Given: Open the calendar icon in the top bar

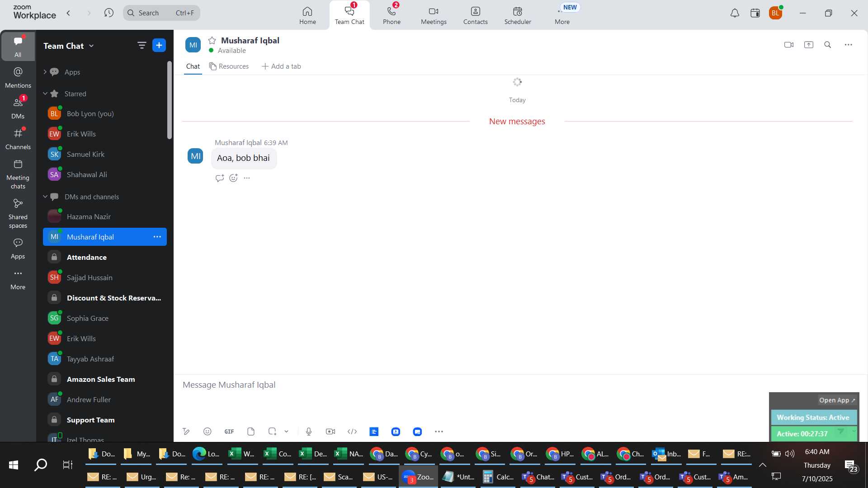Looking at the screenshot, I should pyautogui.click(x=755, y=13).
